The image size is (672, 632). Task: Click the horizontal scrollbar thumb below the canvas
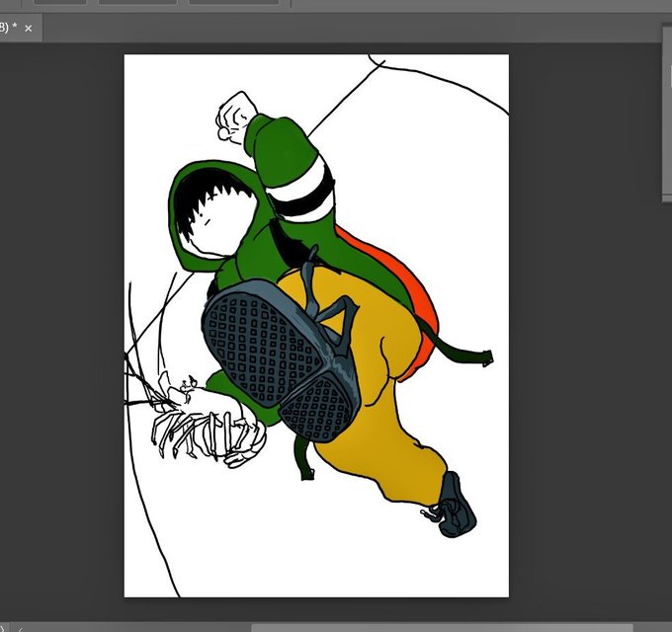[442, 628]
